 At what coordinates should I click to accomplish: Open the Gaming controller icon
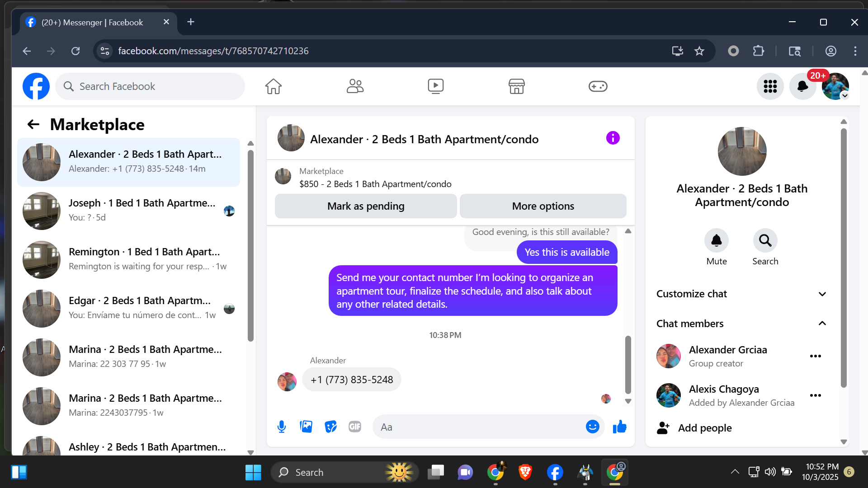point(598,86)
